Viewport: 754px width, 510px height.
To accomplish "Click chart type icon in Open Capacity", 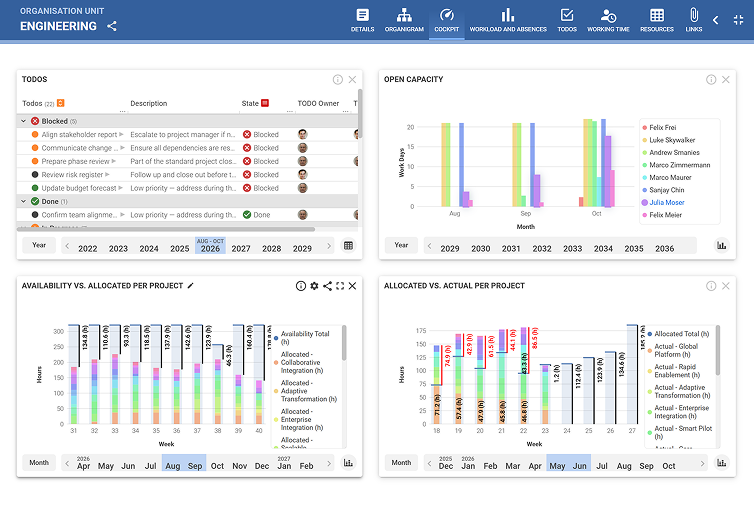I will tap(721, 246).
